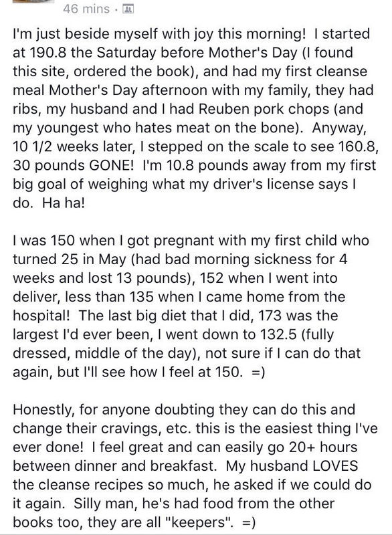
Task: Click the "160.8" scale reading text
Action: (x=358, y=146)
